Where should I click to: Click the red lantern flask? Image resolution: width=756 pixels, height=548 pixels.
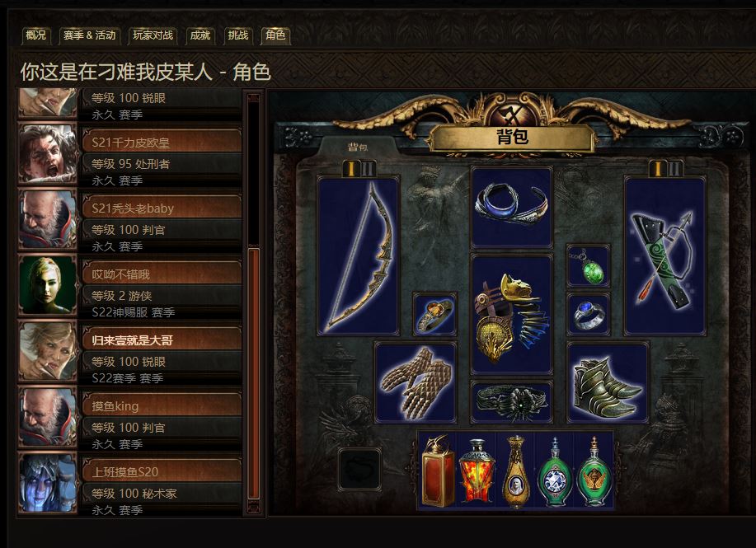pyautogui.click(x=437, y=471)
